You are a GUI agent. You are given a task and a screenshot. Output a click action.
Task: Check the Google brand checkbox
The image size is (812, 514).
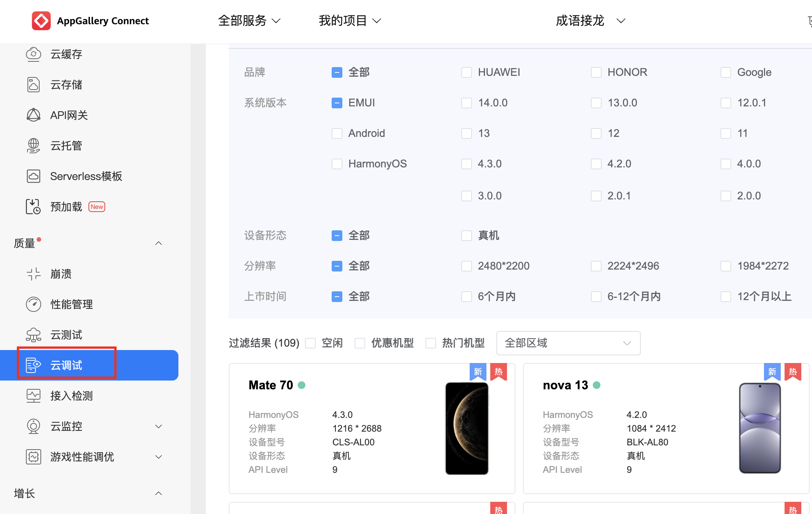pos(726,72)
